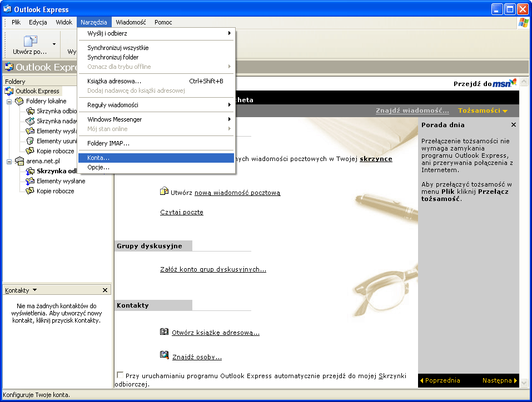Viewport: 532px width, 402px height.
Task: Click the Elementy usunięte trash icon
Action: coord(30,140)
